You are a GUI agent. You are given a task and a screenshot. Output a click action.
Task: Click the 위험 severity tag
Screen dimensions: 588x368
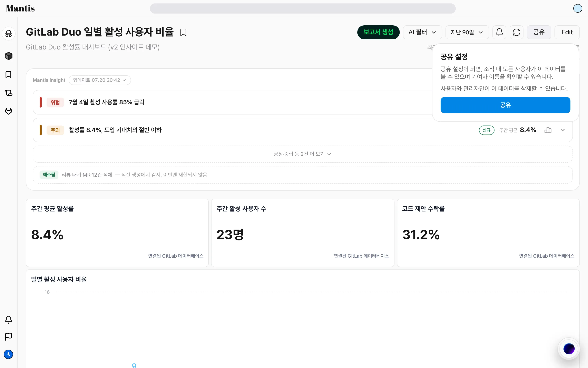click(x=55, y=102)
